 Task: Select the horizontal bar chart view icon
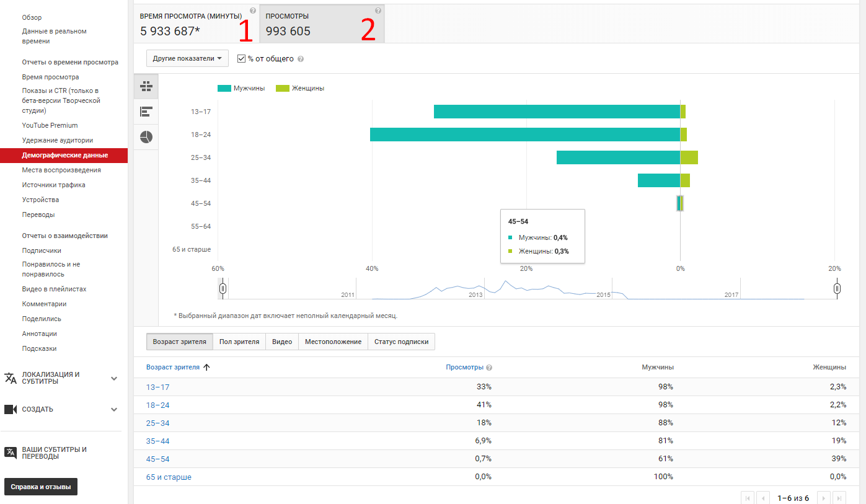[x=146, y=112]
